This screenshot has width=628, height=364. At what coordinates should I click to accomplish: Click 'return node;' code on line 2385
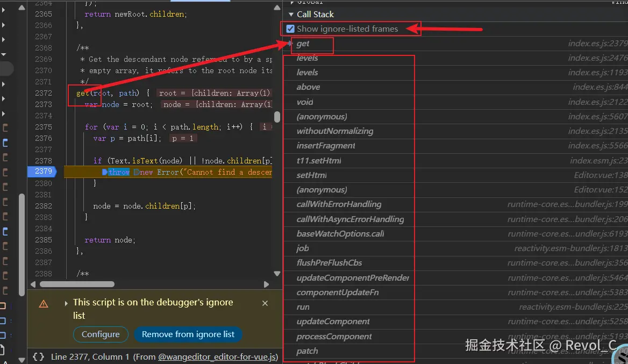pos(110,240)
